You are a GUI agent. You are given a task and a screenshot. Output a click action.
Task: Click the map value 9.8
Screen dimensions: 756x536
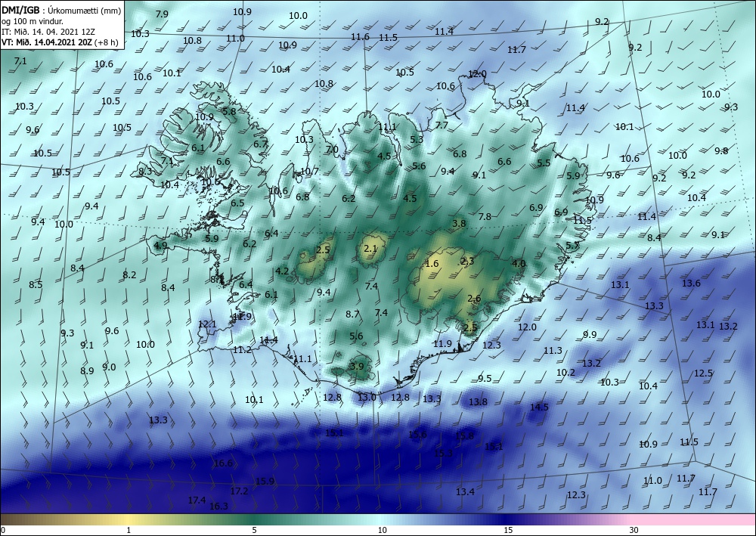click(721, 151)
